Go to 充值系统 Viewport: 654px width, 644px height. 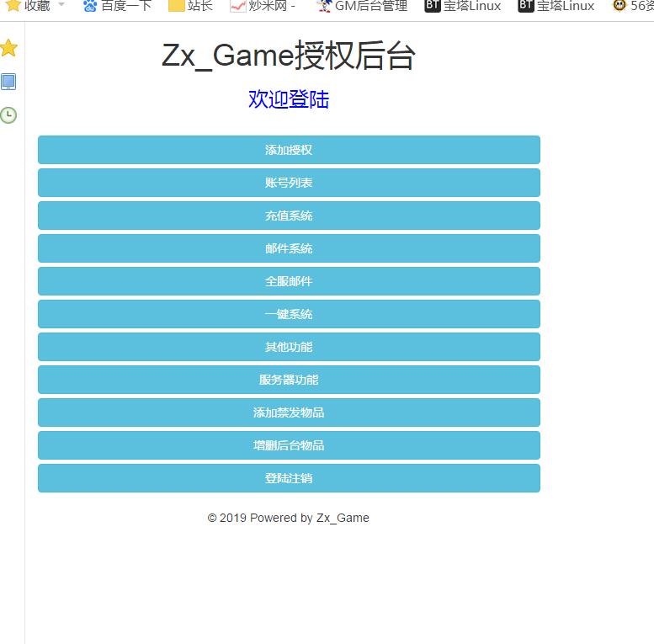(289, 216)
